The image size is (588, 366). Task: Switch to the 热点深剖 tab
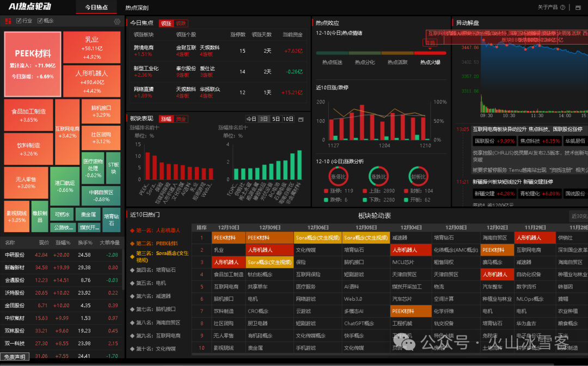137,8
